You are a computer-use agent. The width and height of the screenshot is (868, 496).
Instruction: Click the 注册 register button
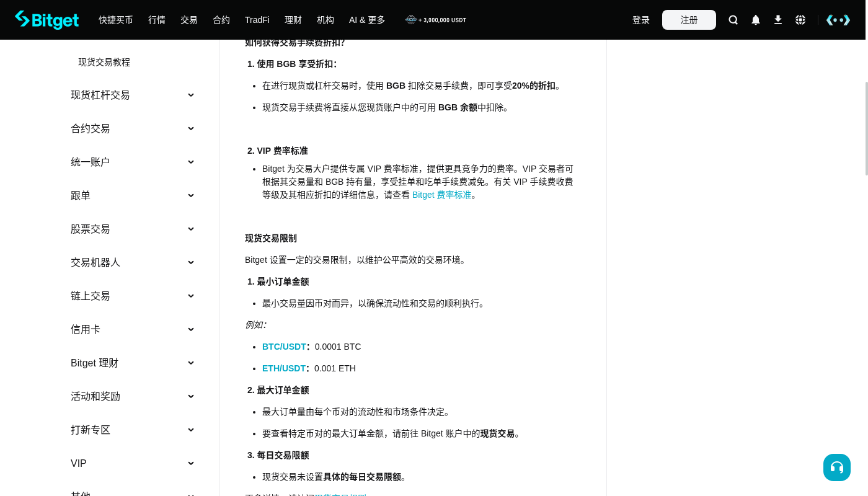689,20
